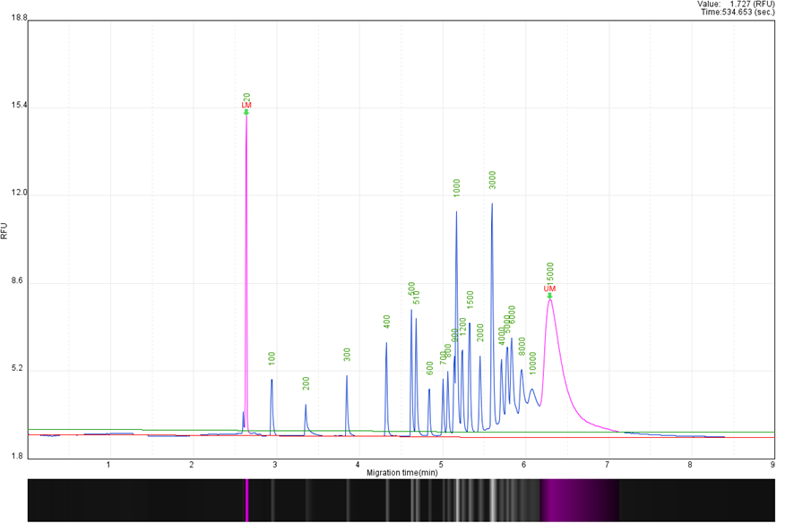Select the red UM upper marker label
This screenshot has height=532, width=794.
(x=549, y=288)
